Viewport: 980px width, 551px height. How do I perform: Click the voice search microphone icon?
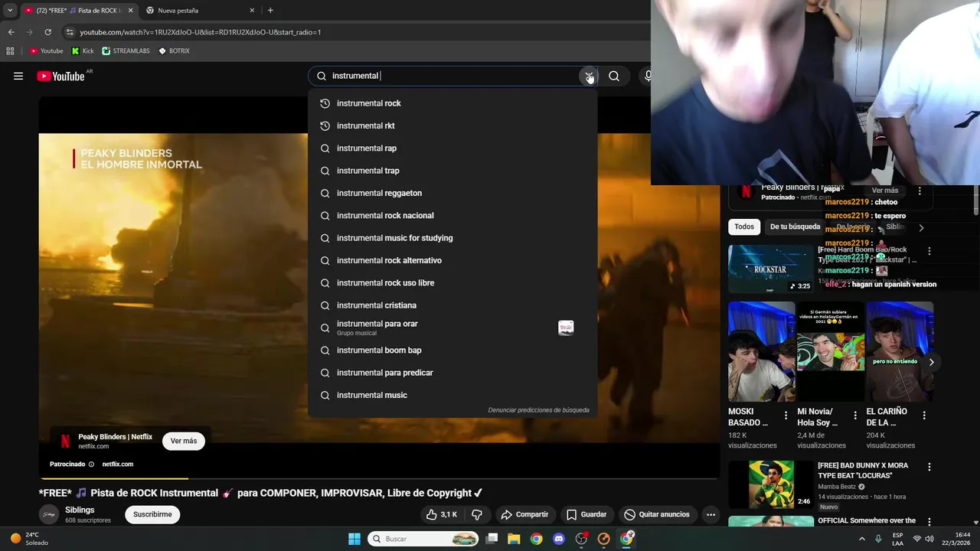pyautogui.click(x=648, y=76)
